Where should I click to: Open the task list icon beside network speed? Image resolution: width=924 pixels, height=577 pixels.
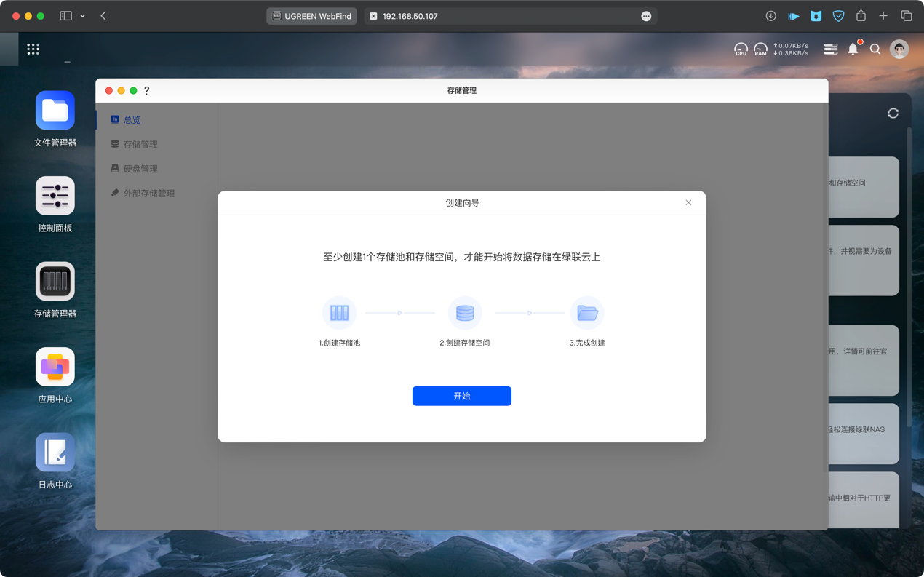[x=830, y=49]
